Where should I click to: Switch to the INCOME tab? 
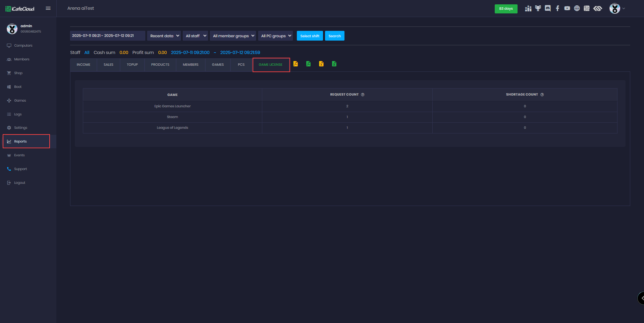click(x=84, y=65)
